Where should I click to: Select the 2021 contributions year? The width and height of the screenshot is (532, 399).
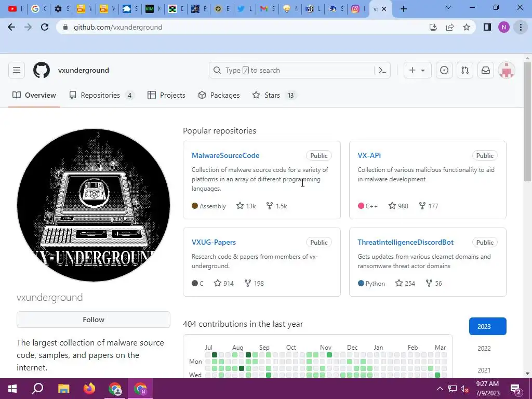(x=484, y=370)
